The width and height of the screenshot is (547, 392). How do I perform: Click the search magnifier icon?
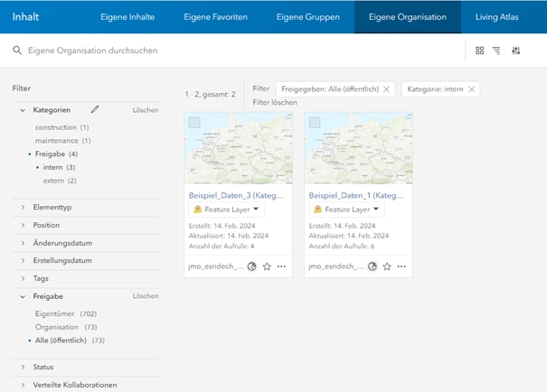(x=17, y=51)
